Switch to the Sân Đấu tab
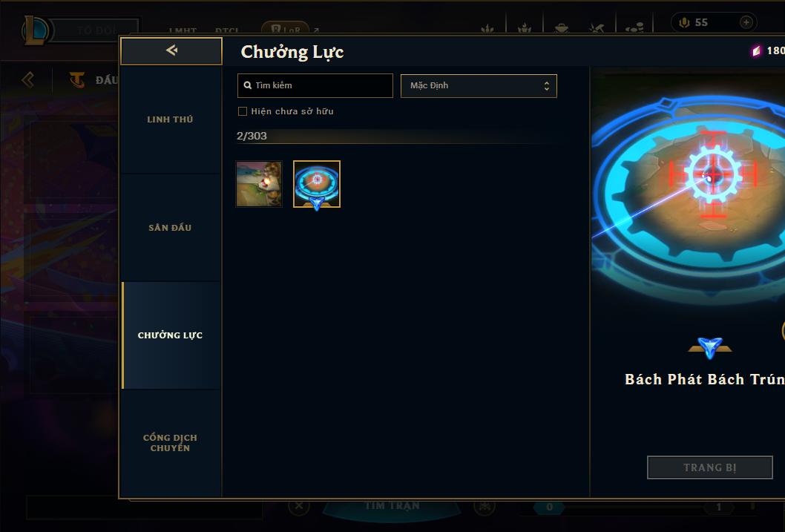The image size is (785, 532). (x=170, y=228)
